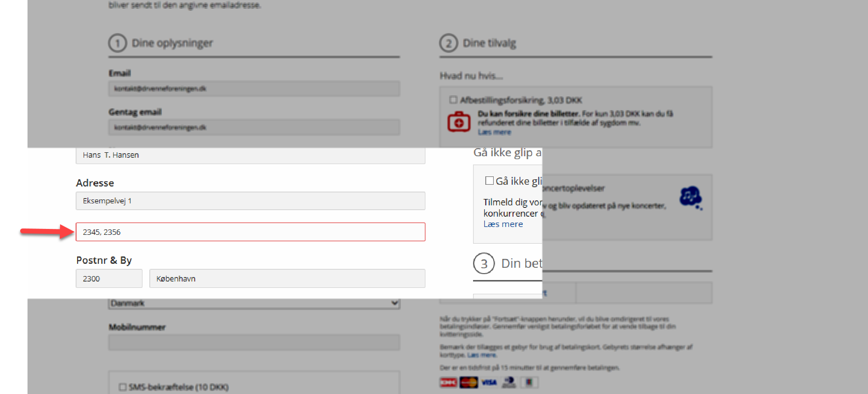Image resolution: width=868 pixels, height=394 pixels.
Task: Enable the SMS-bekræftelse checkbox
Action: point(123,387)
